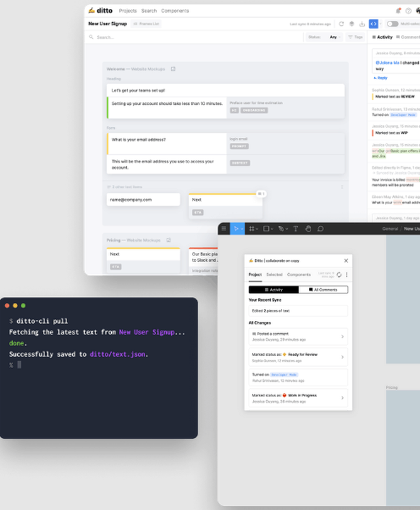The image size is (420, 510).
Task: Click the download export icon in ditto toolbar
Action: [362, 24]
